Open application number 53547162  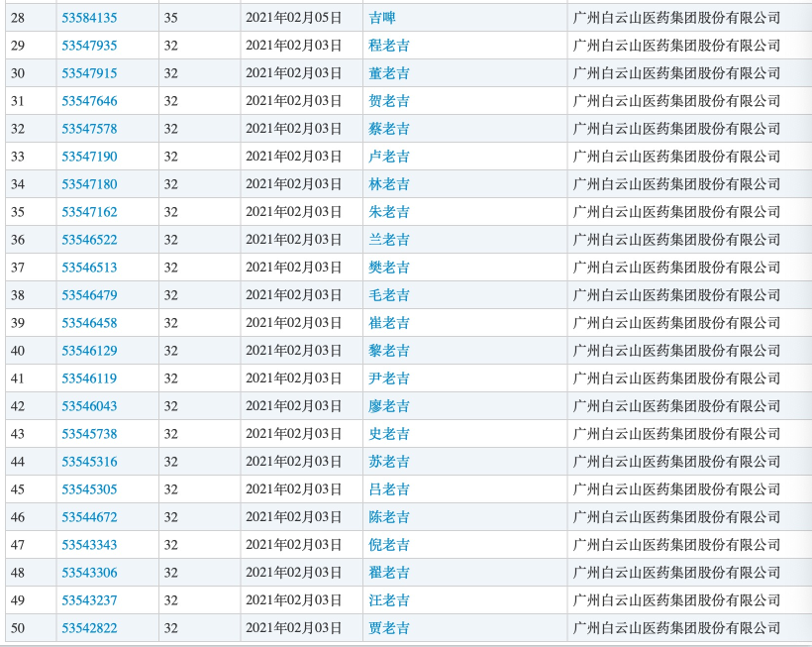tap(89, 212)
